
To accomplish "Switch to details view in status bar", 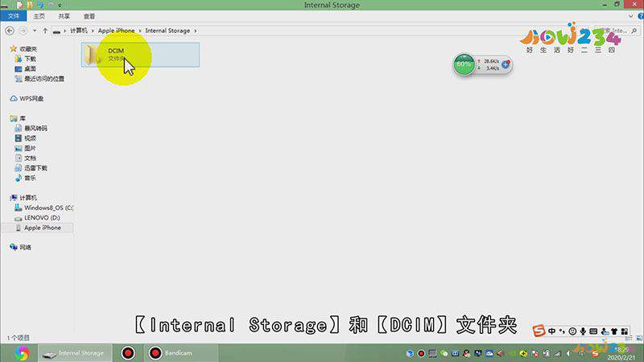I will pos(629,338).
